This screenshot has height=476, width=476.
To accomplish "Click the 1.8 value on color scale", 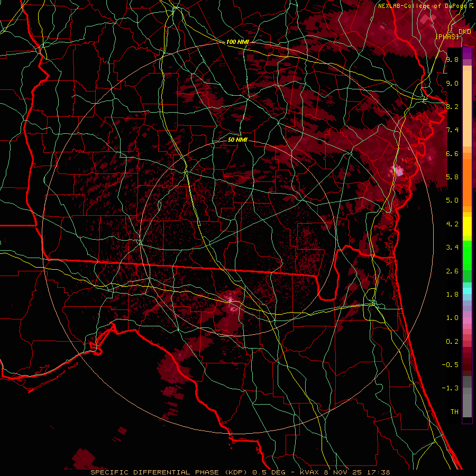I will 452,295.
